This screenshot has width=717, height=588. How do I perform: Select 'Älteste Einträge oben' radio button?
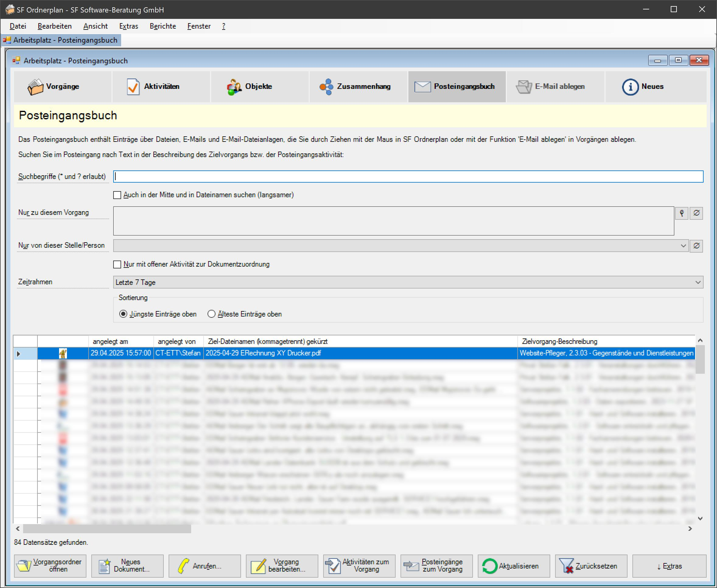[211, 314]
